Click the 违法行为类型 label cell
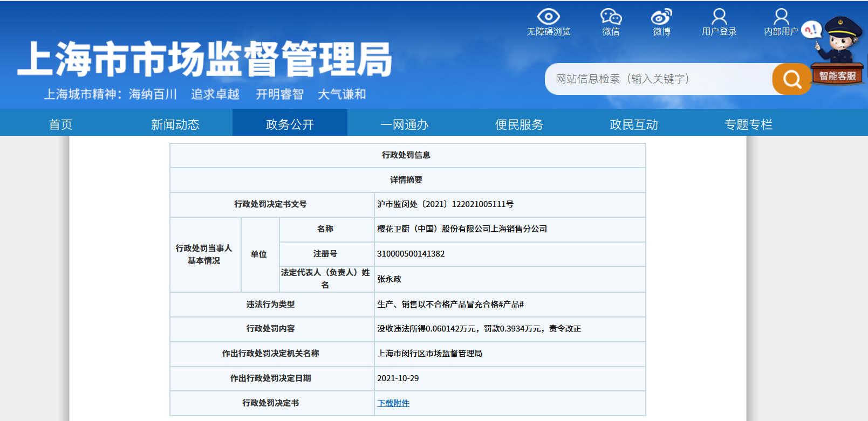Image resolution: width=868 pixels, height=421 pixels. 271,305
